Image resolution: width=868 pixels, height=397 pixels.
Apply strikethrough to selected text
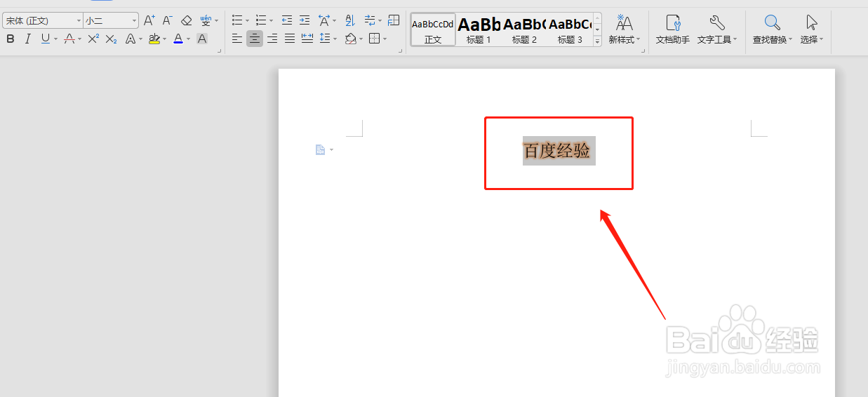(x=69, y=39)
